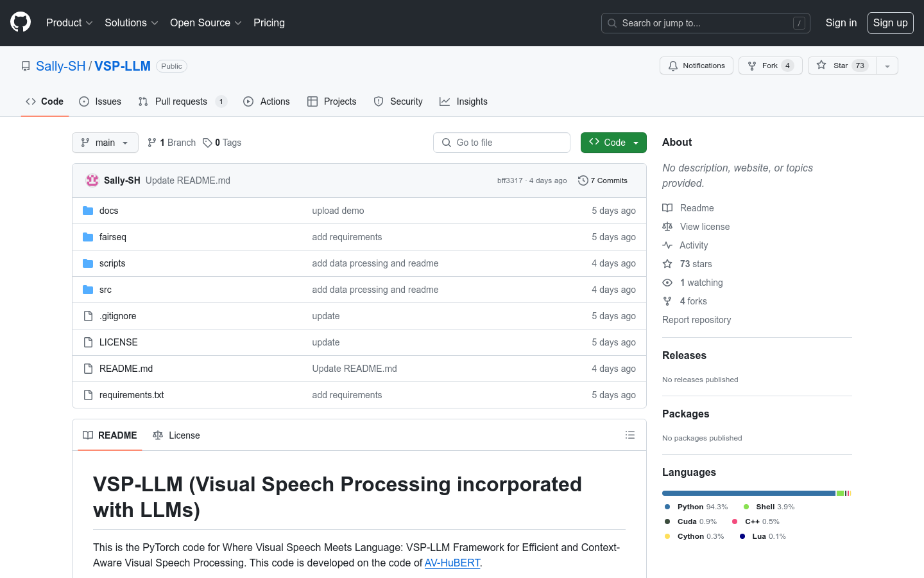Open the README outline list icon

coord(630,435)
